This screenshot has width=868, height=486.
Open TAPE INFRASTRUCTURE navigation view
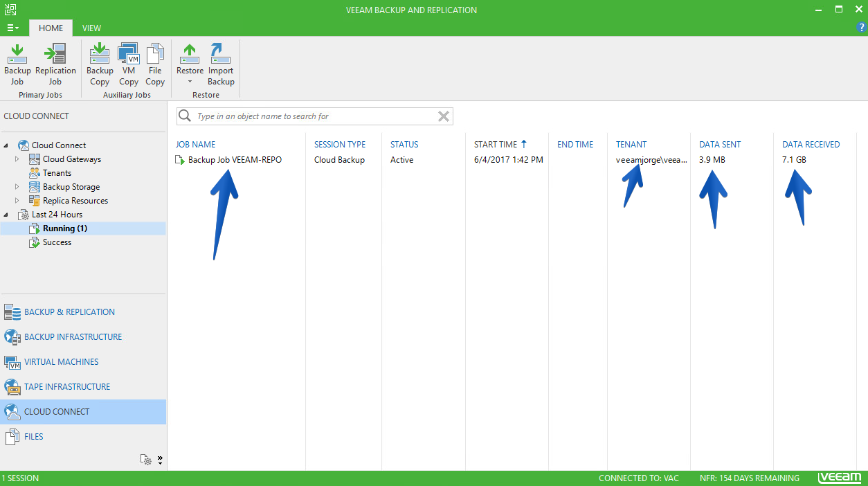pos(83,387)
